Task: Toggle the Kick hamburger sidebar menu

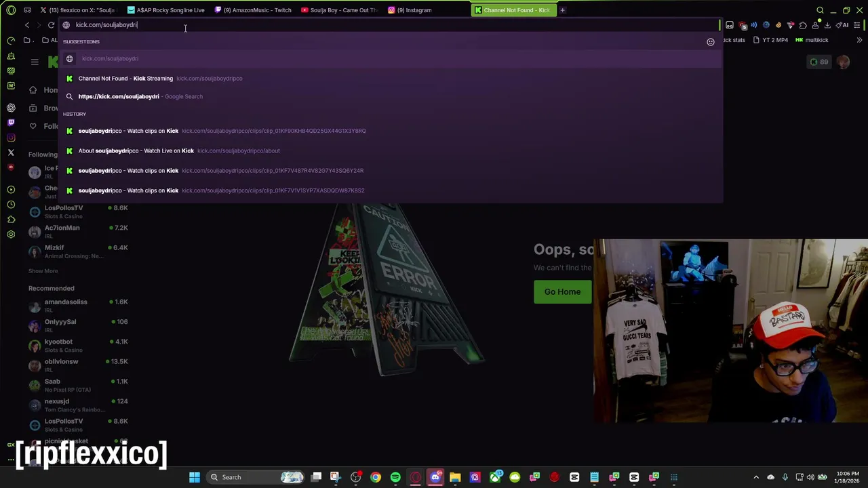Action: pos(35,62)
